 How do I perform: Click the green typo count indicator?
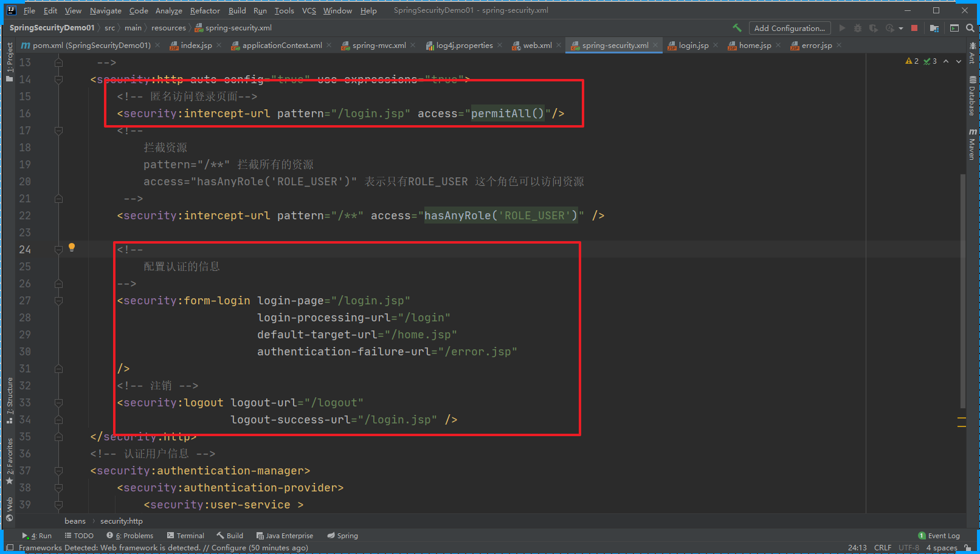click(930, 61)
